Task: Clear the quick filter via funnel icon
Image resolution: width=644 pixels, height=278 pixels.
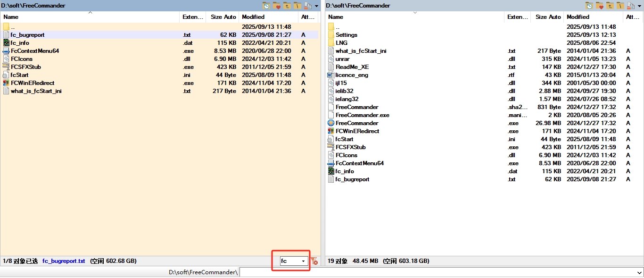Action: point(314,261)
